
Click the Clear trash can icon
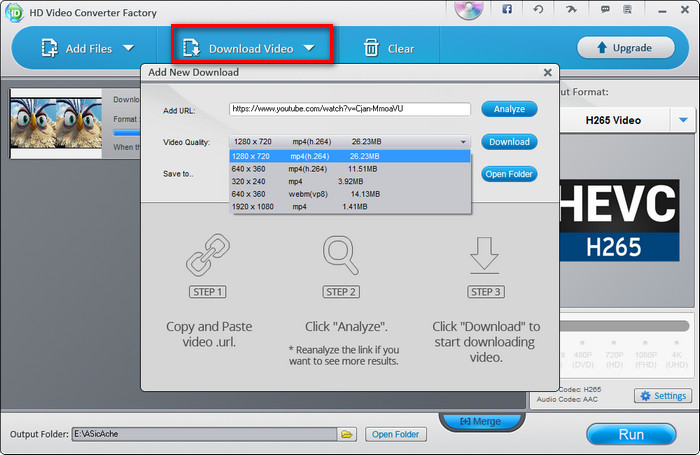[371, 48]
